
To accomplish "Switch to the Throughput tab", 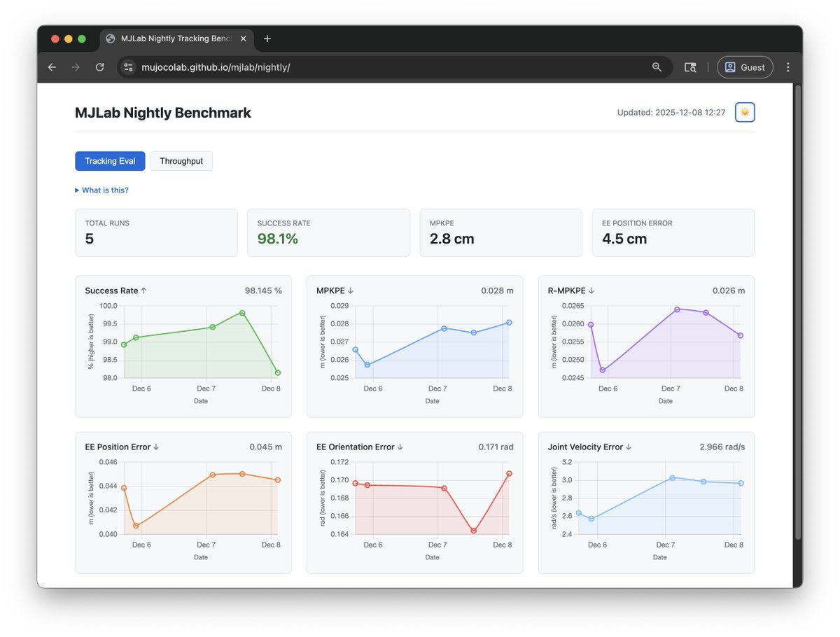I will point(181,161).
